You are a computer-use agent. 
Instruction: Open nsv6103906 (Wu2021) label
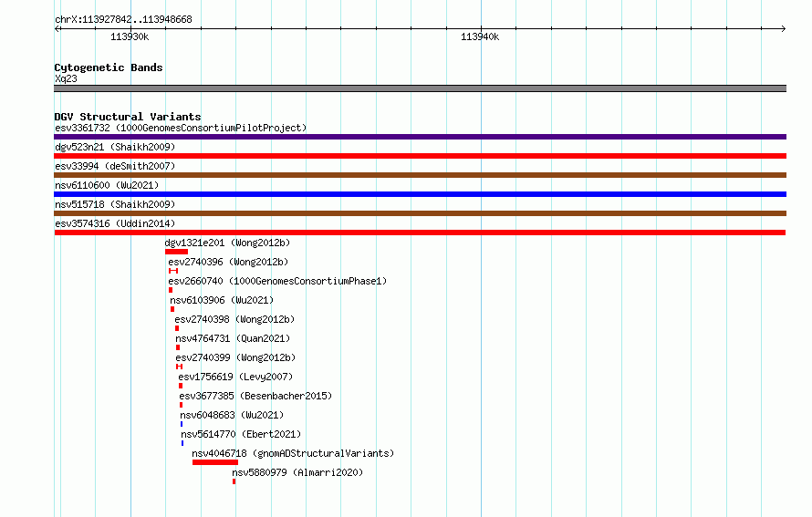click(x=222, y=300)
